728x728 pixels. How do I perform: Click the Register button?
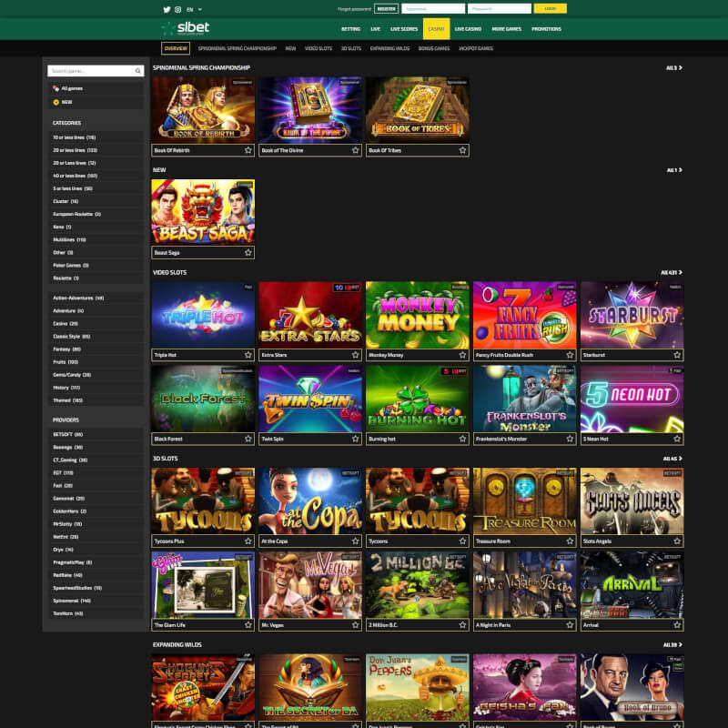tap(386, 8)
